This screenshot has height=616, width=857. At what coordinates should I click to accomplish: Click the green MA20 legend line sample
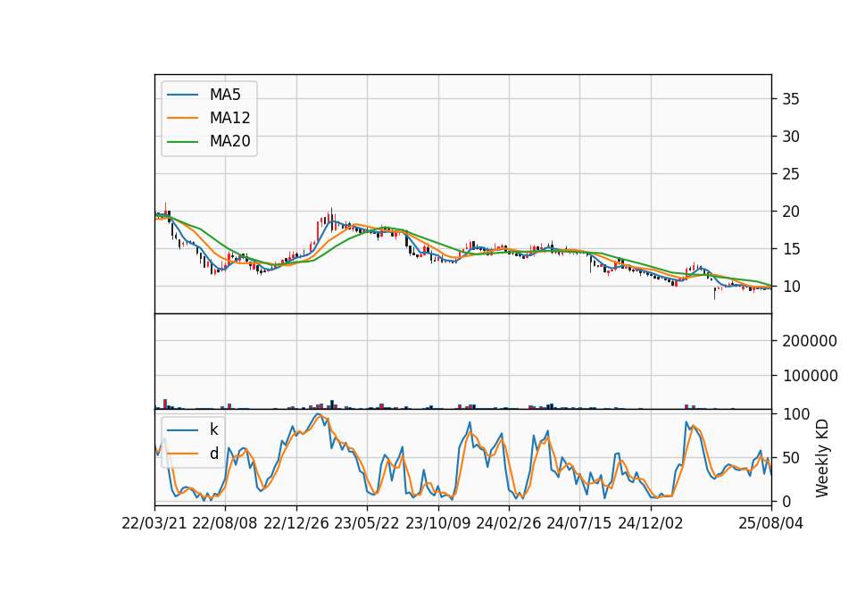coord(182,141)
